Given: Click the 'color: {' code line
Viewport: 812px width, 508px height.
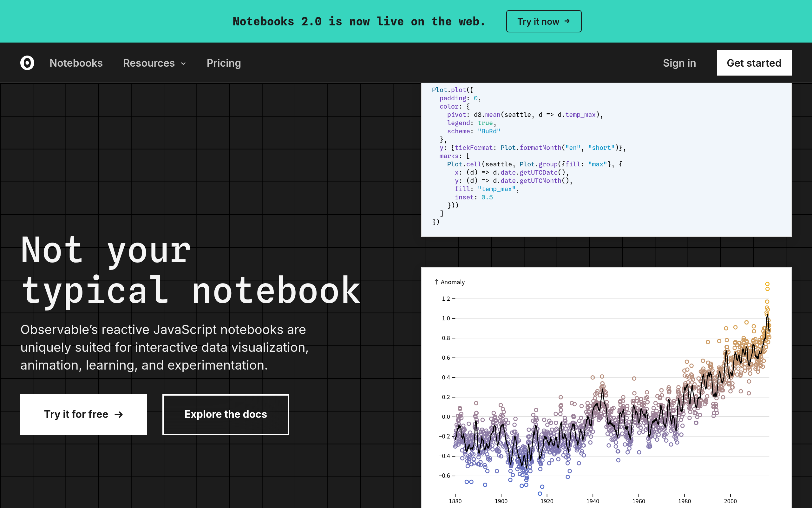Looking at the screenshot, I should [455, 106].
